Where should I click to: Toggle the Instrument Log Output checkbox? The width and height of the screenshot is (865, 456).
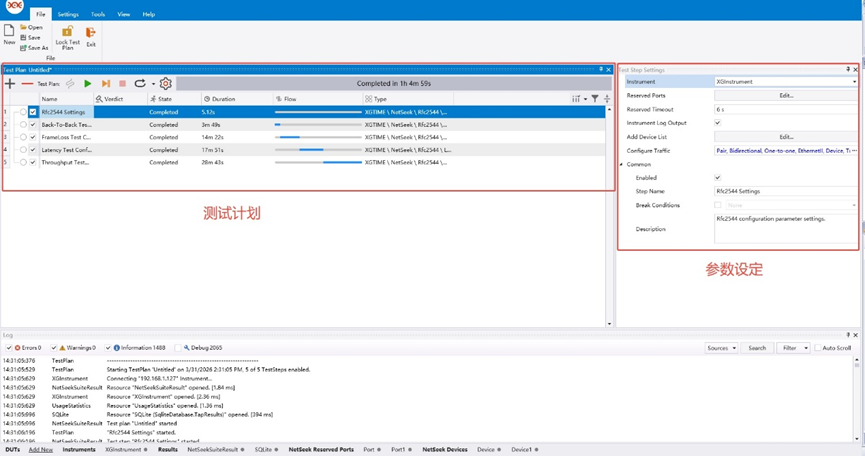(718, 123)
